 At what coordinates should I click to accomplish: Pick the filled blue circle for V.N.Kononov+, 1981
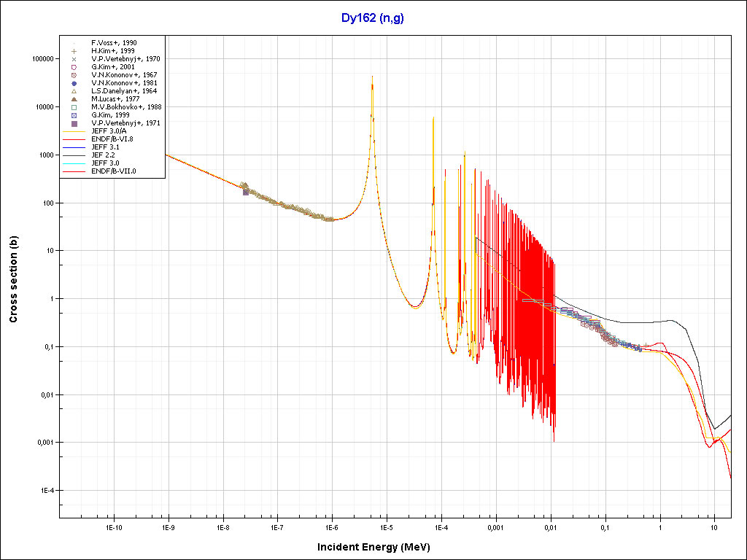point(74,83)
